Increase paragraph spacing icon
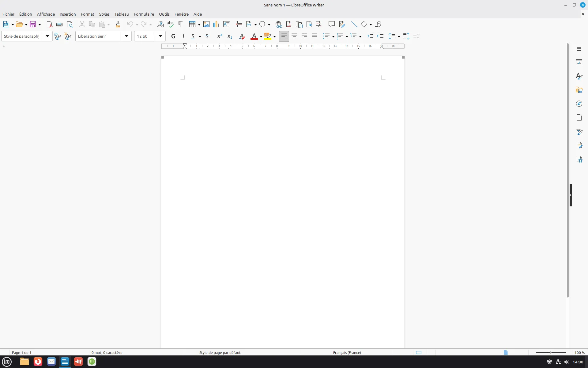Viewport: 588px width, 368px height. 406,36
